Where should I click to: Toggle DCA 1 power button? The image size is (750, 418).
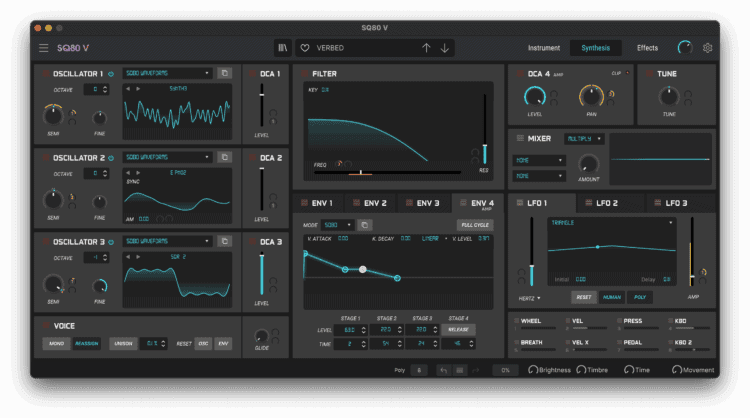253,74
